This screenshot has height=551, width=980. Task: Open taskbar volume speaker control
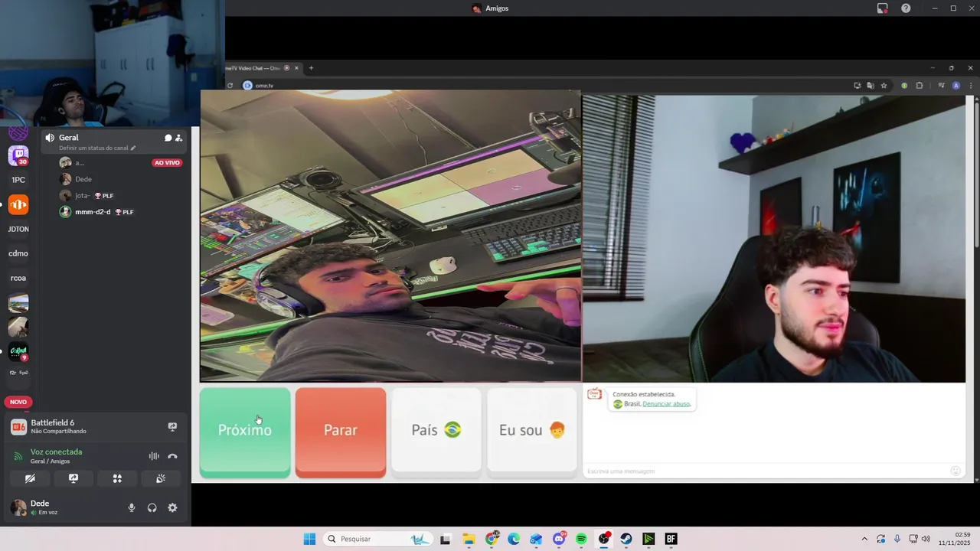926,539
